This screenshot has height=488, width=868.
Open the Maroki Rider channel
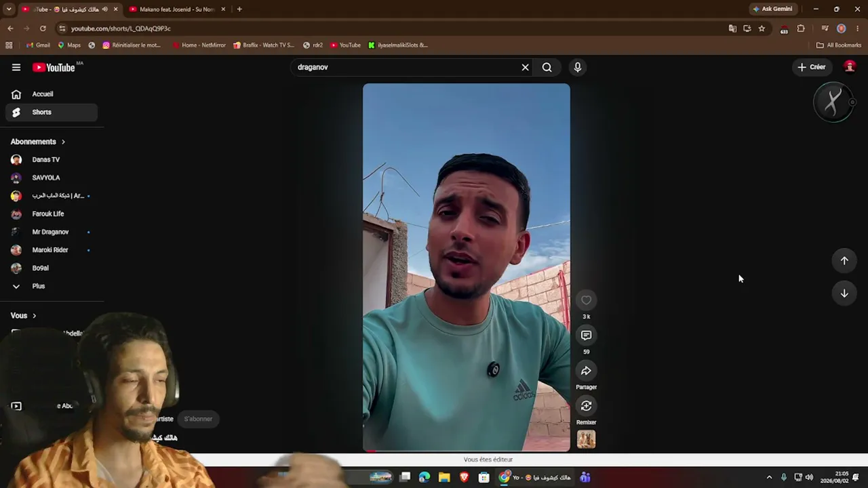click(52, 250)
